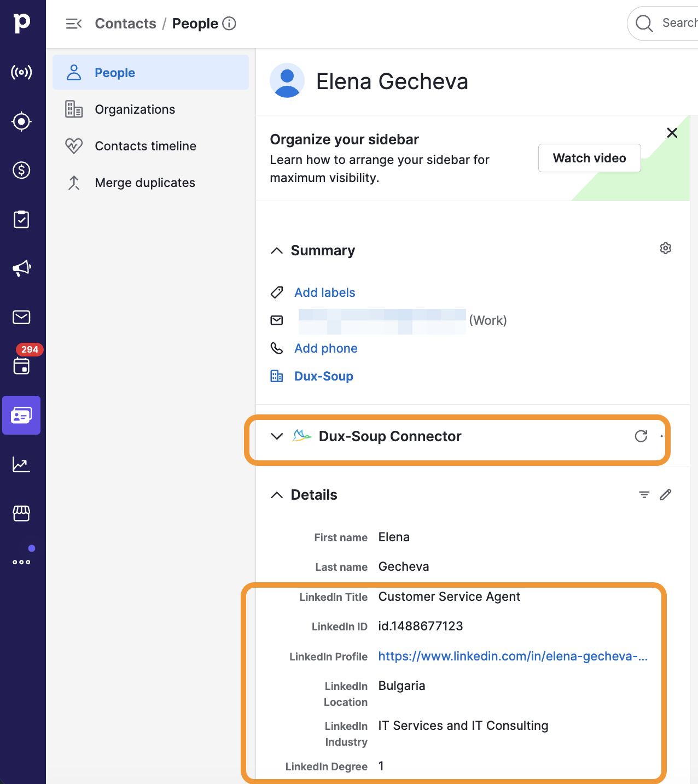Click the info icon next to People
Viewport: 698px width, 784px height.
229,24
